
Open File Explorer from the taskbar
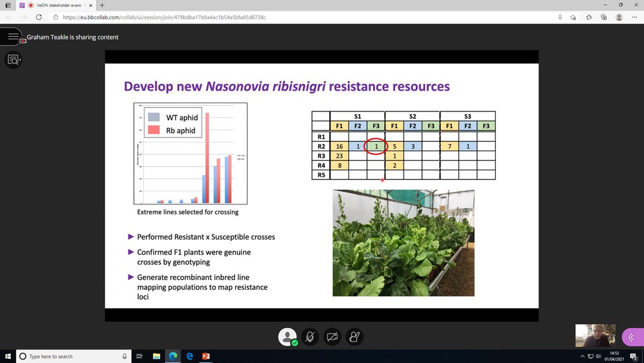pyautogui.click(x=156, y=356)
